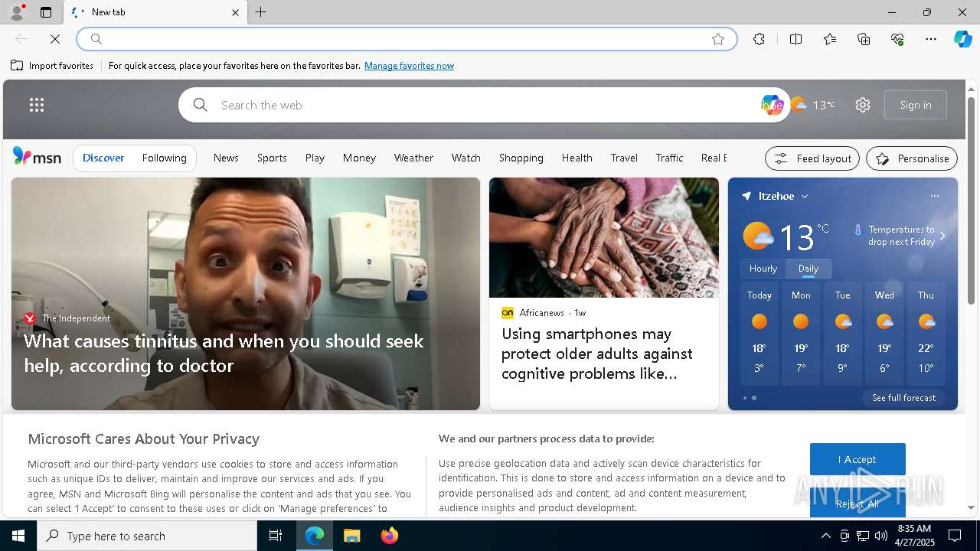The width and height of the screenshot is (980, 551).
Task: Open the Weather category
Action: [413, 158]
